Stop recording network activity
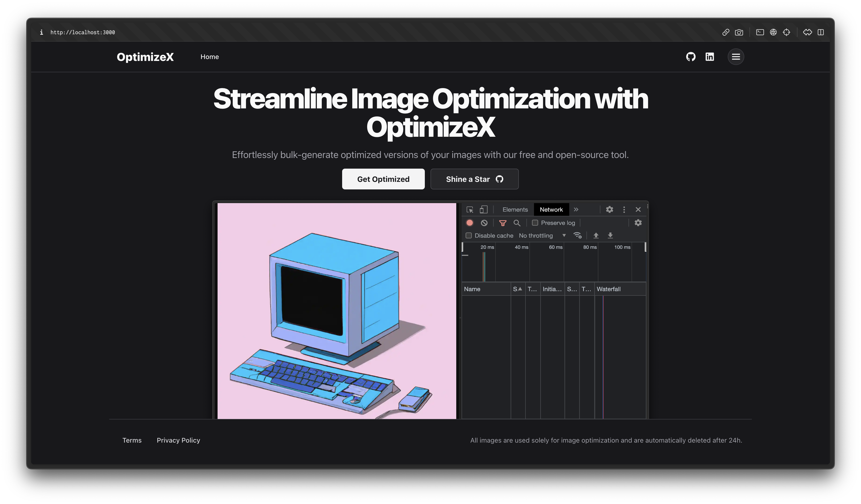Screen dimensions: 861x504 point(469,223)
